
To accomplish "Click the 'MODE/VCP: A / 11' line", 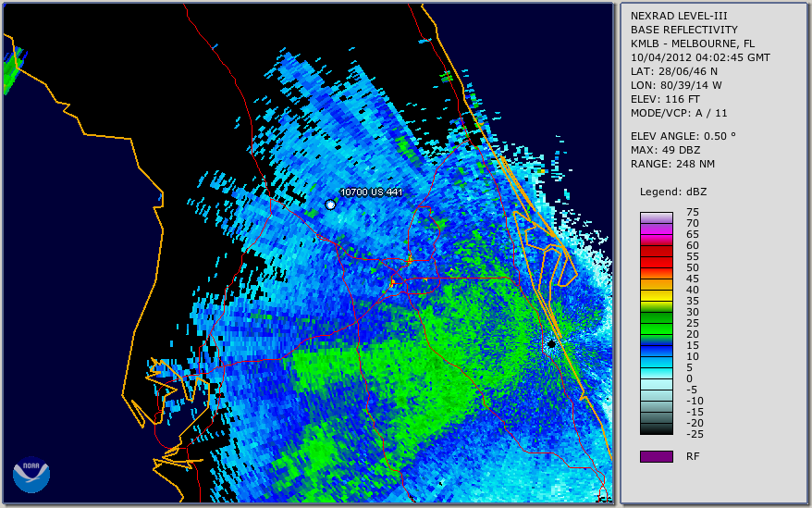I will click(679, 113).
